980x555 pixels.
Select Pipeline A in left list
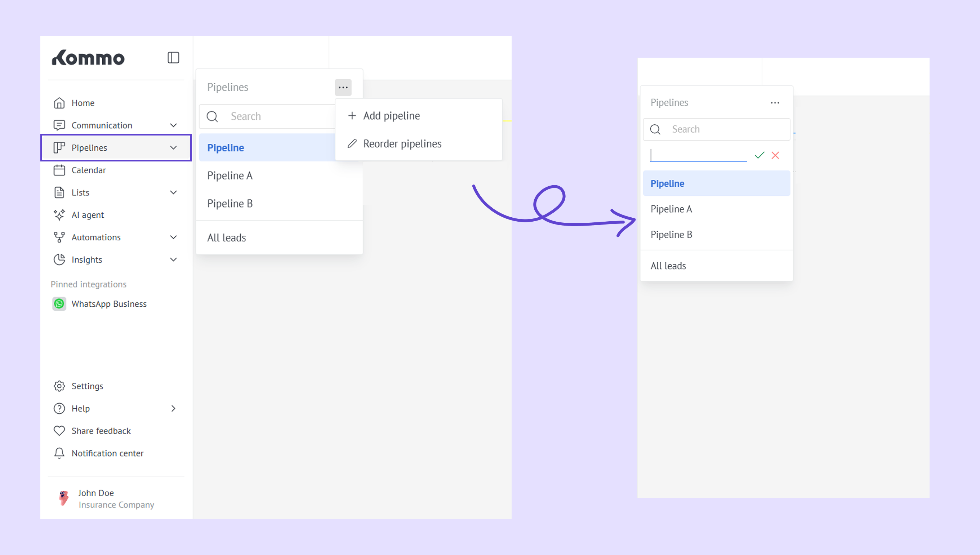(x=230, y=176)
